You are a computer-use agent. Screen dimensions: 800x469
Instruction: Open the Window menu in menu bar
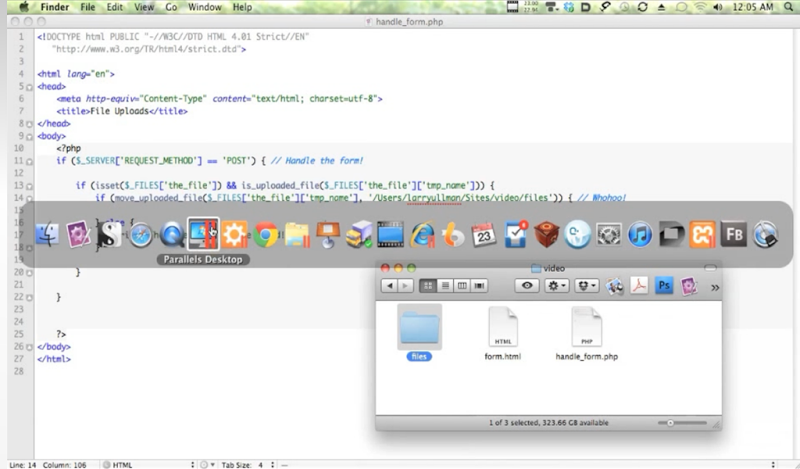pos(205,7)
